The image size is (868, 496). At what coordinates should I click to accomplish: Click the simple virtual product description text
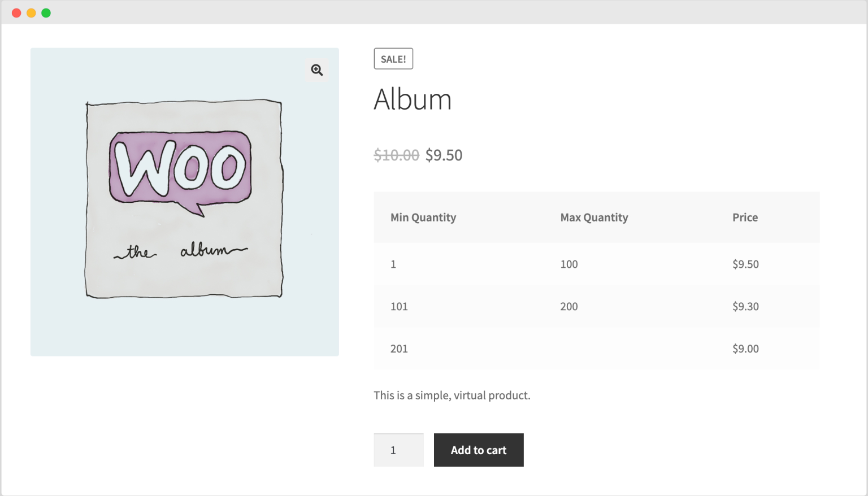452,395
